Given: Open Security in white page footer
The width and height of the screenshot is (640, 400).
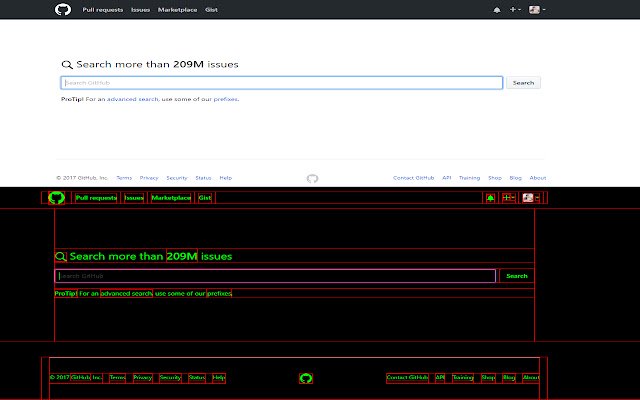Looking at the screenshot, I should [x=177, y=178].
